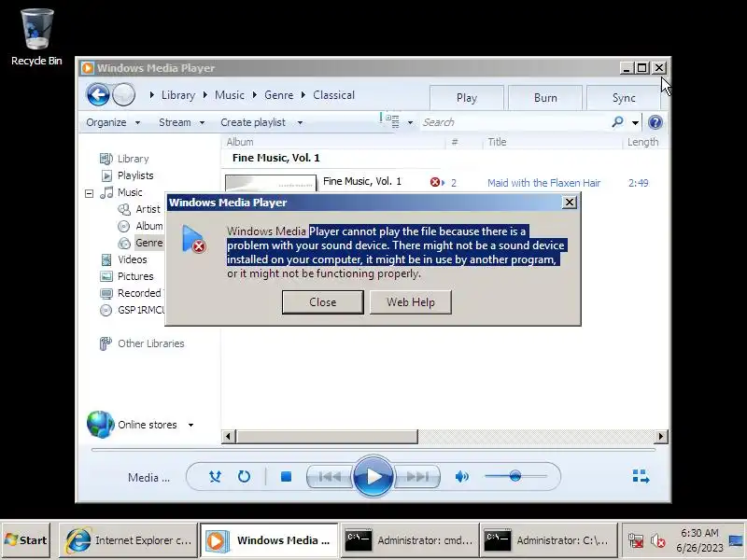Click the Music note icon in sidebar

click(x=106, y=192)
